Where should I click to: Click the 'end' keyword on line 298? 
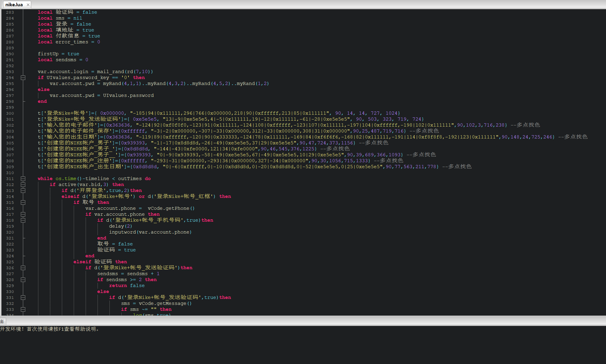[x=42, y=101]
